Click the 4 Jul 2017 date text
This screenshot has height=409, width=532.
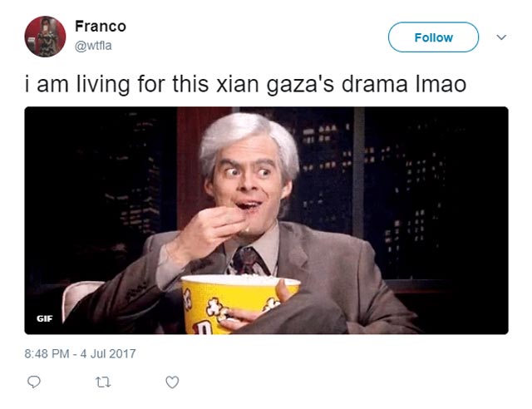(x=108, y=353)
